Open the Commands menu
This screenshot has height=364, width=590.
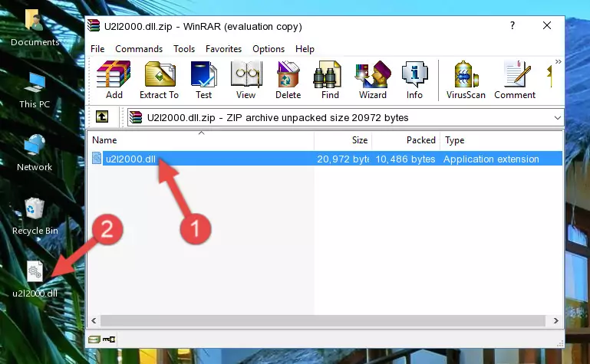[x=139, y=49]
